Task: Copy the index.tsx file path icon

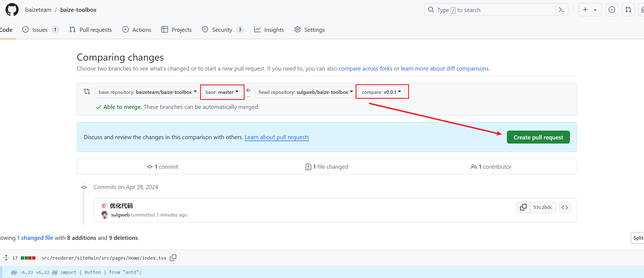Action: pyautogui.click(x=173, y=258)
